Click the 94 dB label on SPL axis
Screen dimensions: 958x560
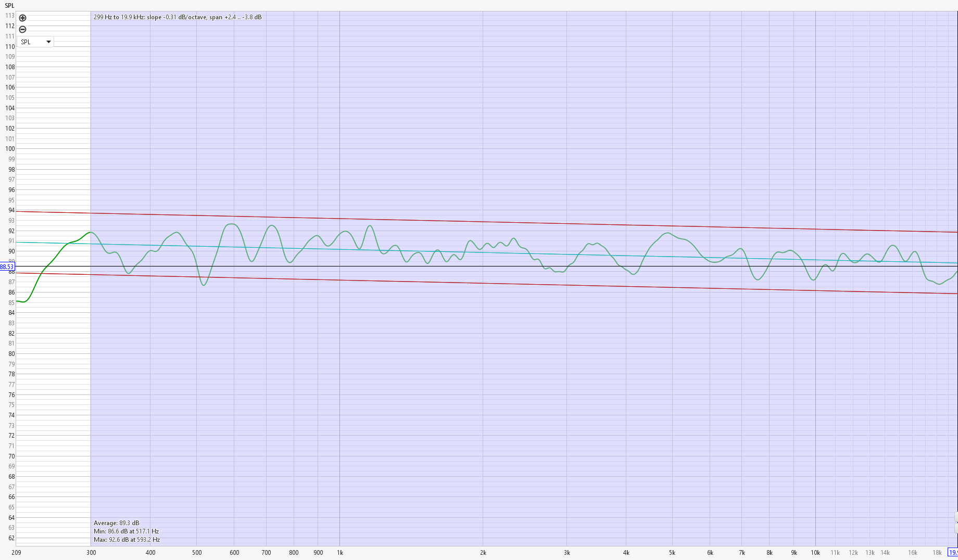(11, 210)
